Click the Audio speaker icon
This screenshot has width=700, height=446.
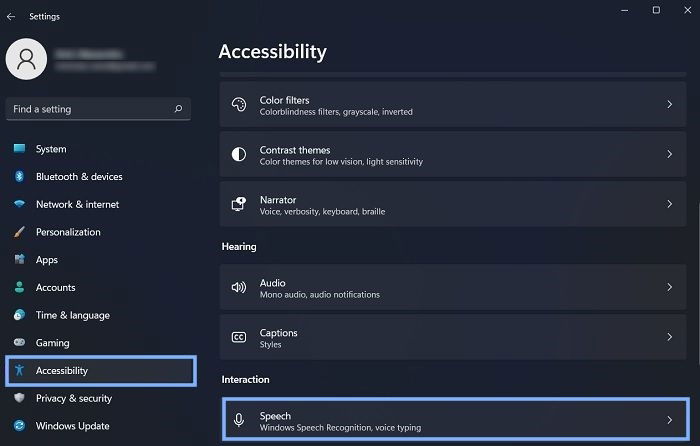239,287
